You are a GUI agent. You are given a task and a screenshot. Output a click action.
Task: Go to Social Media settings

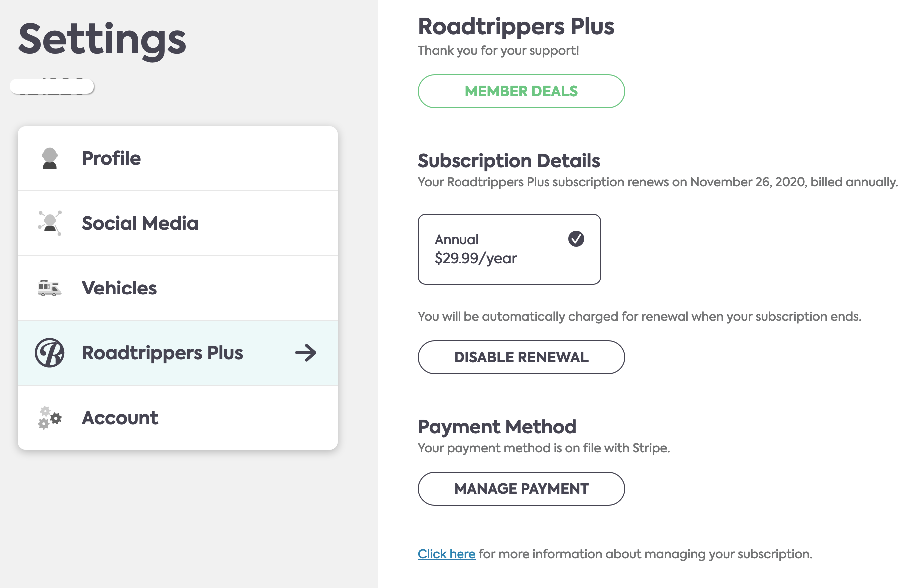pos(178,223)
